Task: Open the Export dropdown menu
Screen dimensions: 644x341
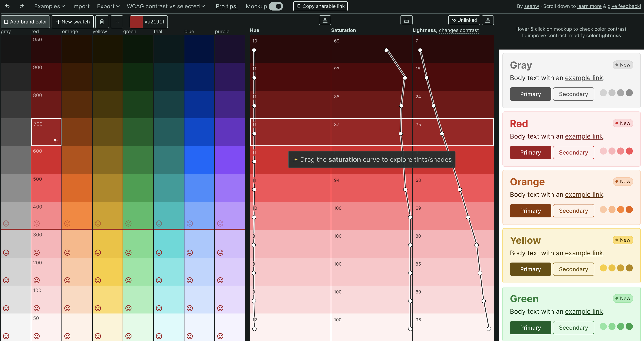Action: pyautogui.click(x=108, y=6)
